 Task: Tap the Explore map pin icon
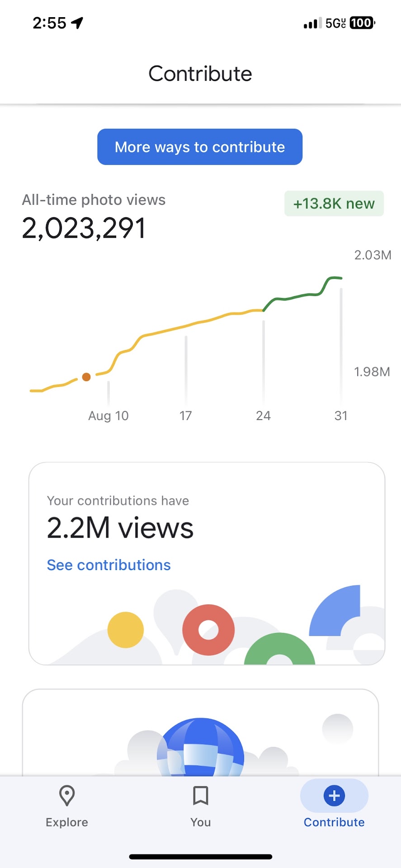point(67,796)
